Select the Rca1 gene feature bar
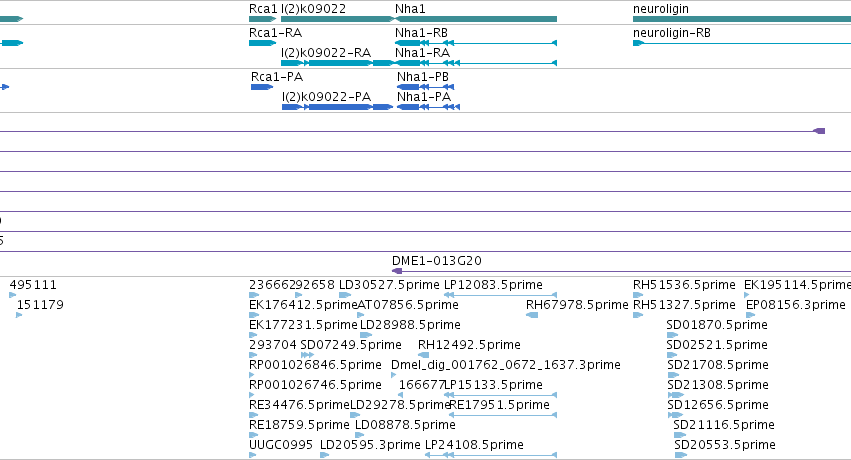Screen dimensions: 851x460 263,19
